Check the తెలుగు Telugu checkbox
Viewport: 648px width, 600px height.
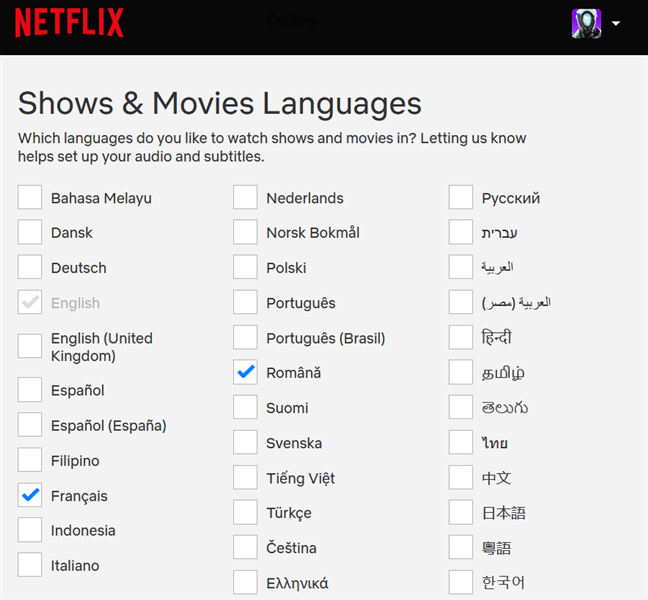pyautogui.click(x=461, y=407)
